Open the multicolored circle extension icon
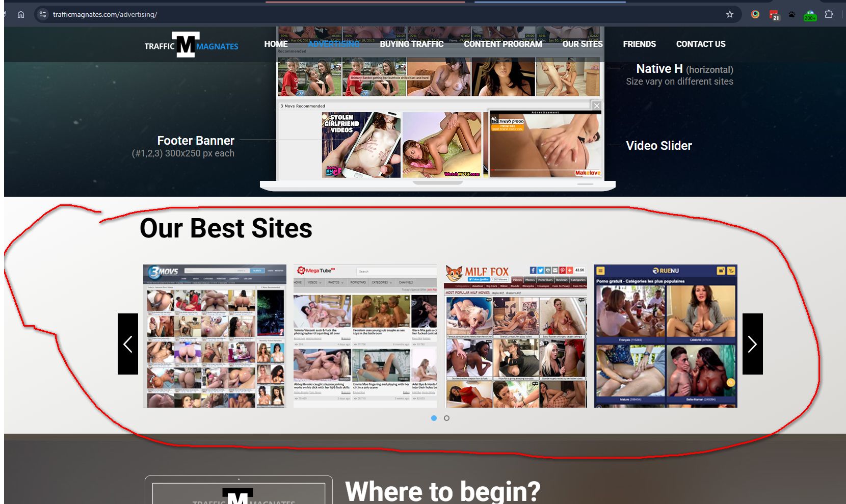Image resolution: width=846 pixels, height=504 pixels. pos(755,14)
